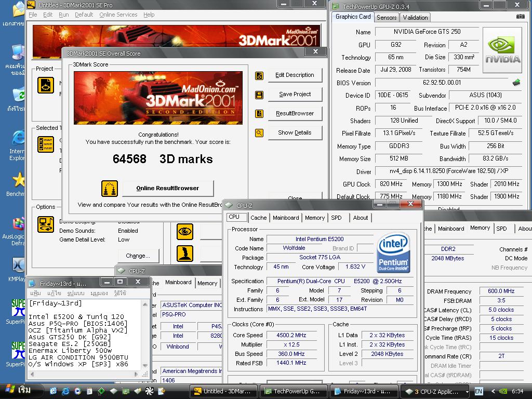
Task: Click the Selected Tests checklist icon
Action: (46, 144)
